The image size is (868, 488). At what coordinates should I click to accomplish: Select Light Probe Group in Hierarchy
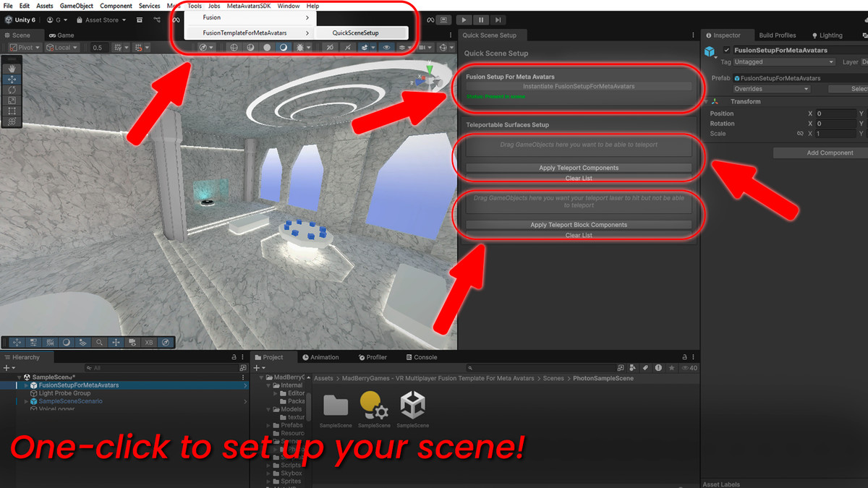(x=65, y=393)
